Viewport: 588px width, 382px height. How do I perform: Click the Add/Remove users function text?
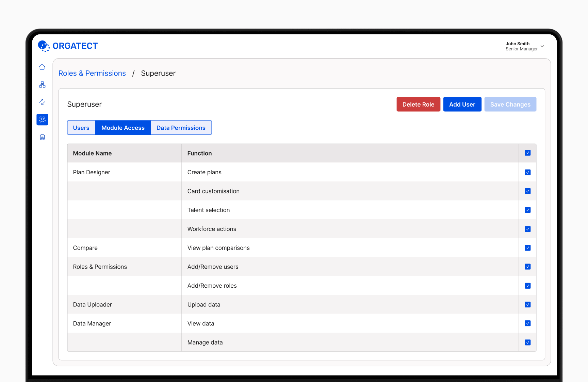pos(213,267)
